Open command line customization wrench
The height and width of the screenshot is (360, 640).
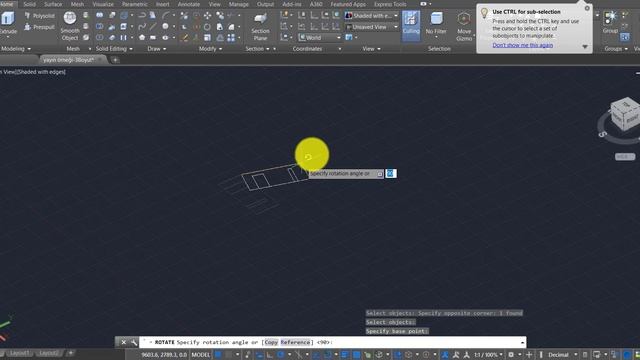134,342
